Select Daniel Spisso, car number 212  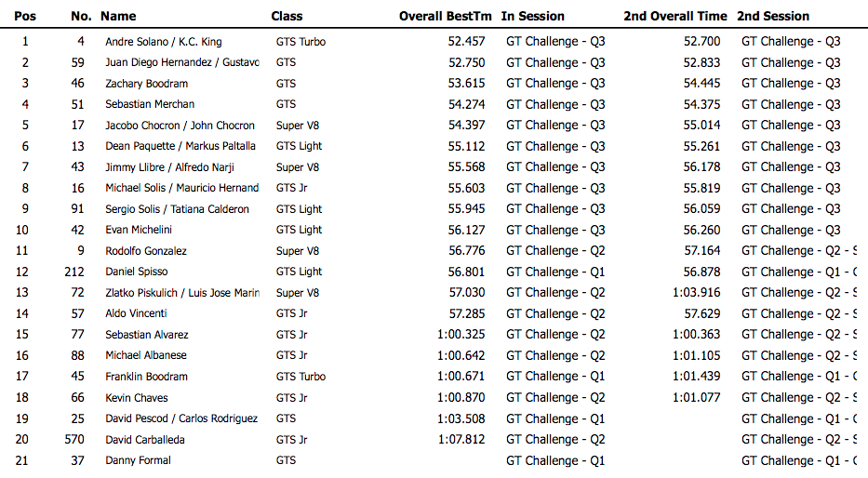[136, 272]
